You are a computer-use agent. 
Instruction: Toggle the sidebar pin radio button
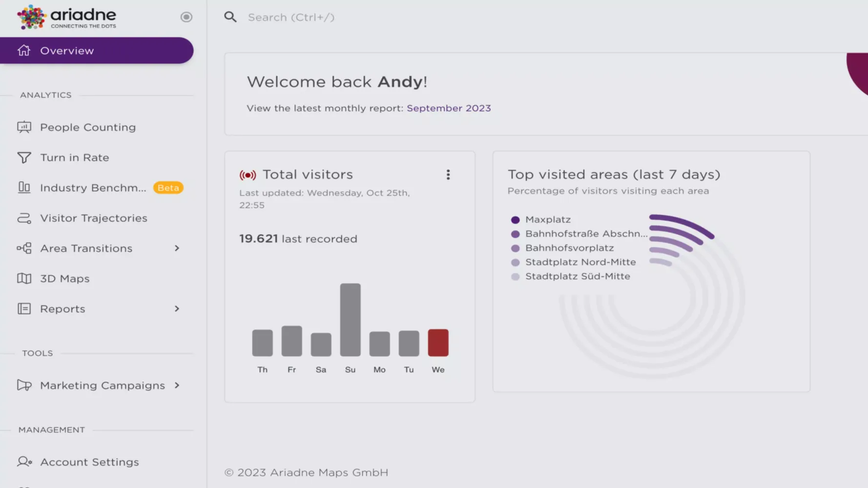tap(186, 17)
